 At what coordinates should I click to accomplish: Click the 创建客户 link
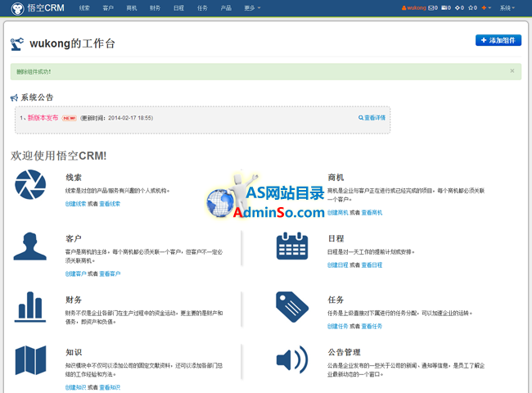(x=75, y=274)
